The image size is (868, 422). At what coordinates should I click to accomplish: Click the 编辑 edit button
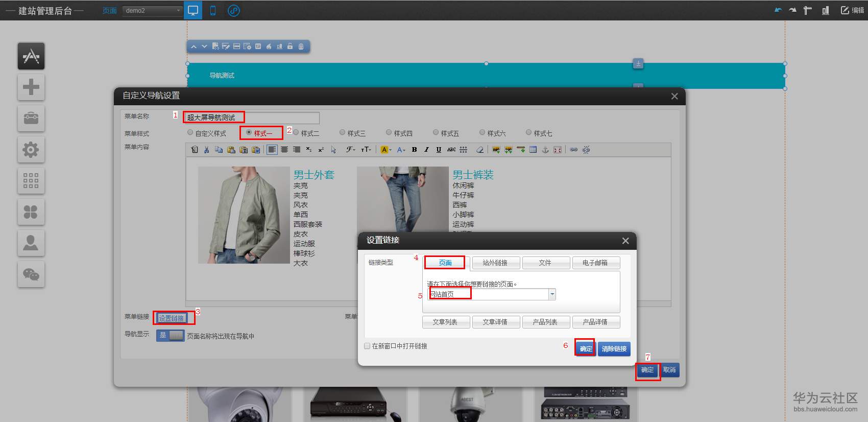(x=852, y=10)
